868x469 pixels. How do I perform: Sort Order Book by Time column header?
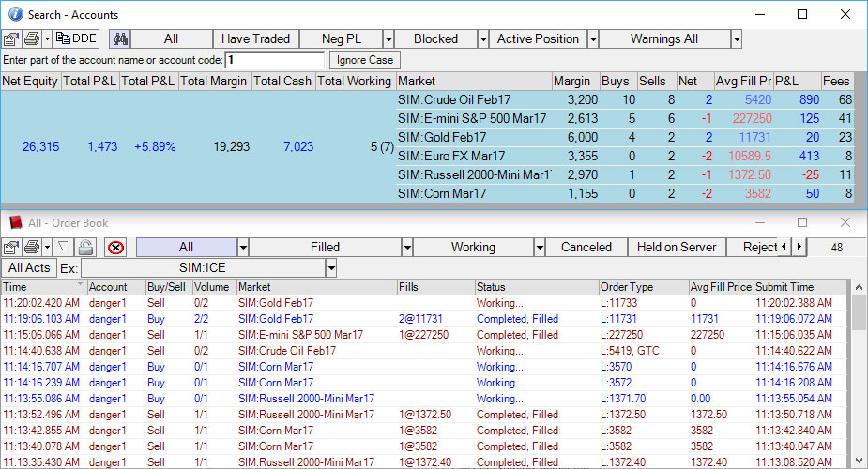[43, 287]
